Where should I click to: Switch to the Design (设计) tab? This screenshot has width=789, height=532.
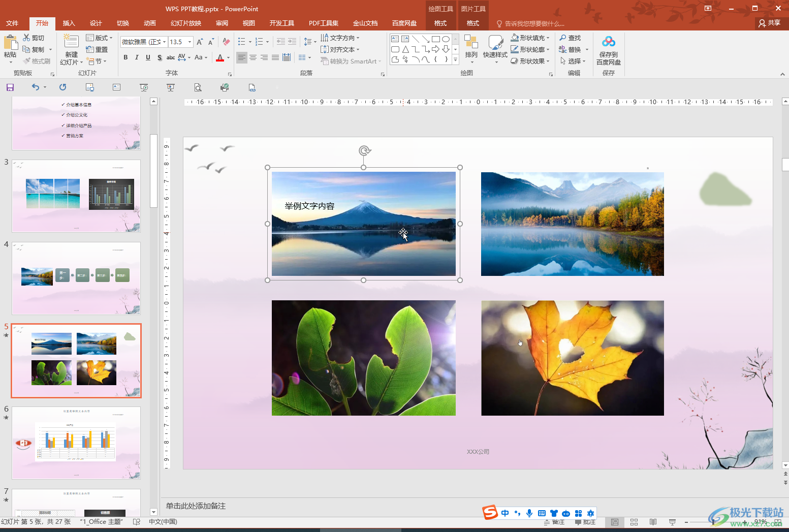(96, 23)
